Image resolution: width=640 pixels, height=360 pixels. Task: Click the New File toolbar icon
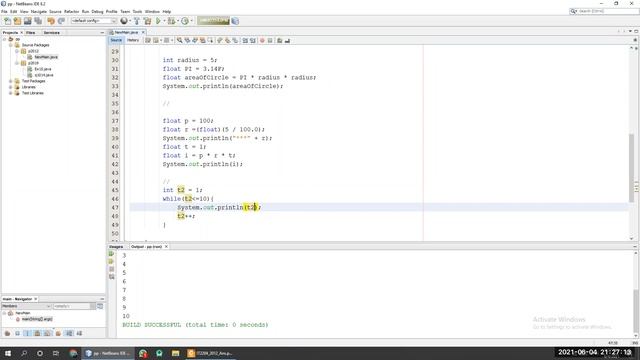(7, 21)
